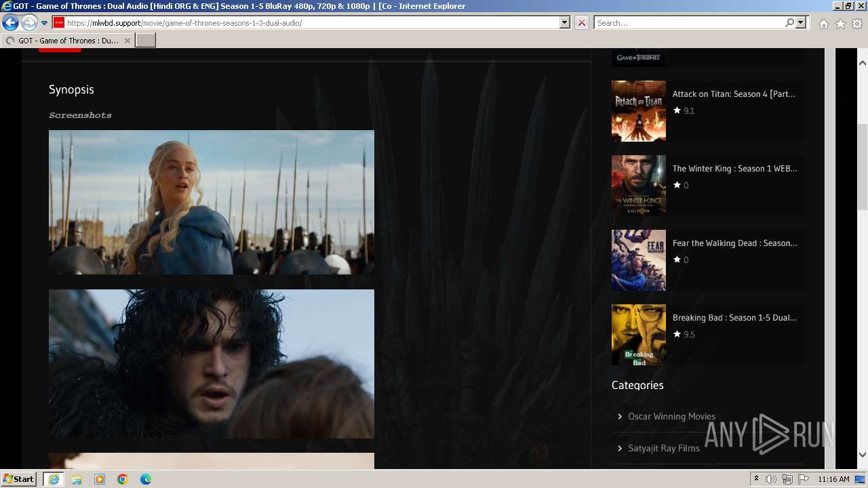The width and height of the screenshot is (868, 488).
Task: Click The Winter King poster thumbnail
Action: 639,186
